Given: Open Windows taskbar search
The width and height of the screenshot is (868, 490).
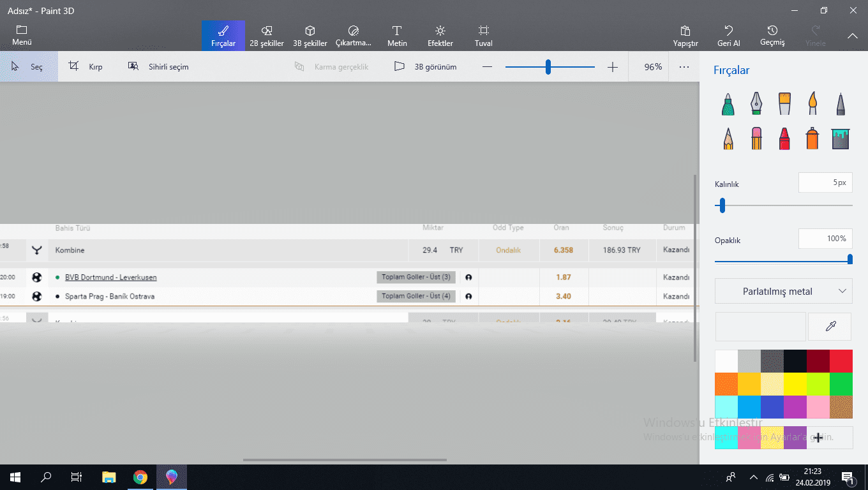Looking at the screenshot, I should pos(46,477).
